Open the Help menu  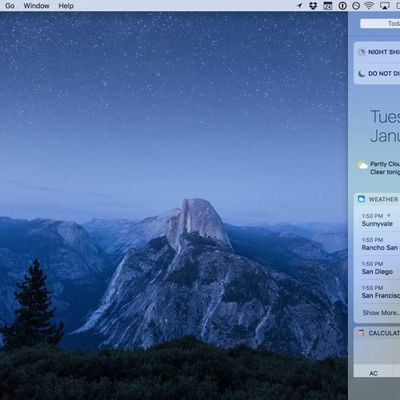click(x=66, y=6)
